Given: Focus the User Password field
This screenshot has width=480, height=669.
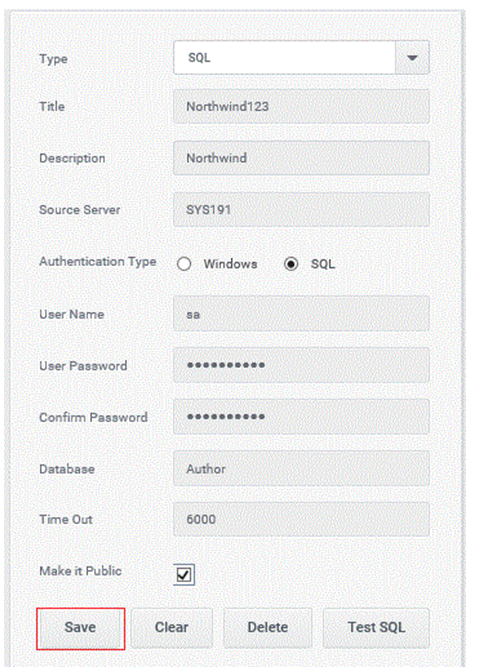Looking at the screenshot, I should point(301,365).
